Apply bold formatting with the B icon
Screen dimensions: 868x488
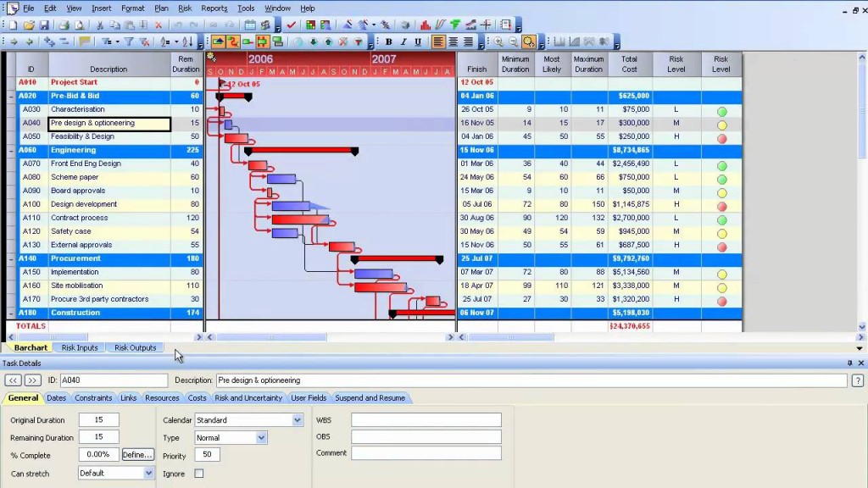pyautogui.click(x=388, y=42)
